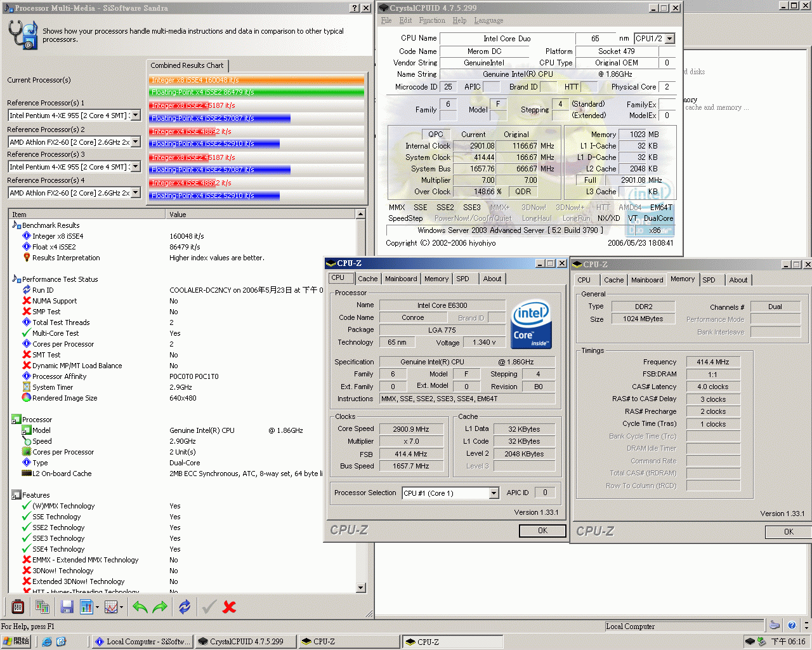Click the Benchmark Results section icon

16,225
